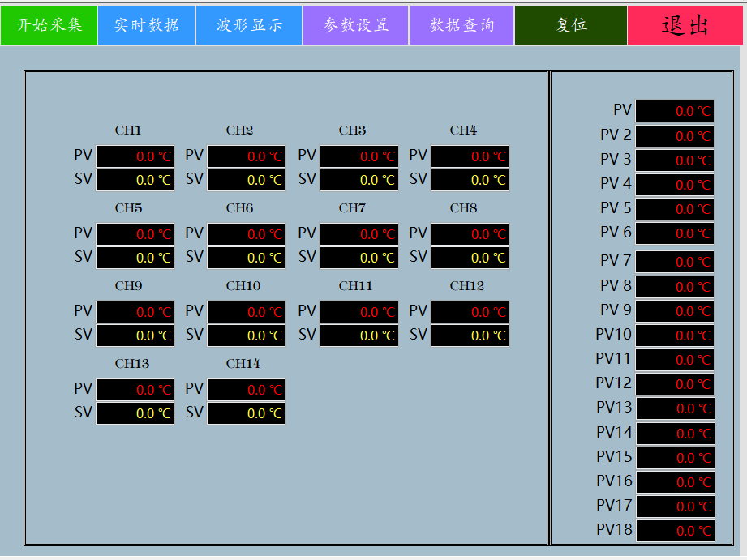This screenshot has height=560, width=747.
Task: Select CH5 SV setpoint field
Action: point(135,258)
